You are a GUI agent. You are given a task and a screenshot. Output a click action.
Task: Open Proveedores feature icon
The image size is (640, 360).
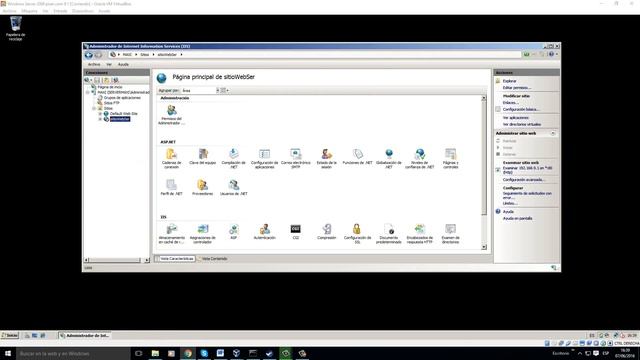coord(202,188)
